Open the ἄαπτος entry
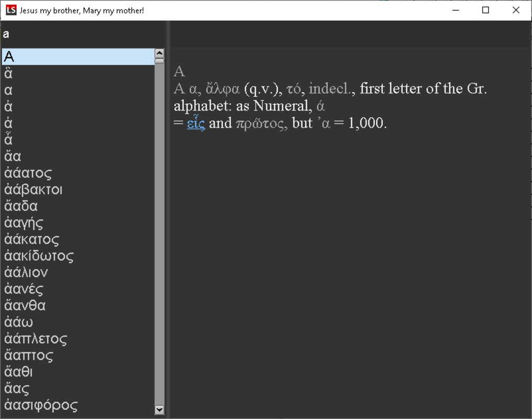532x419 pixels. (x=78, y=356)
